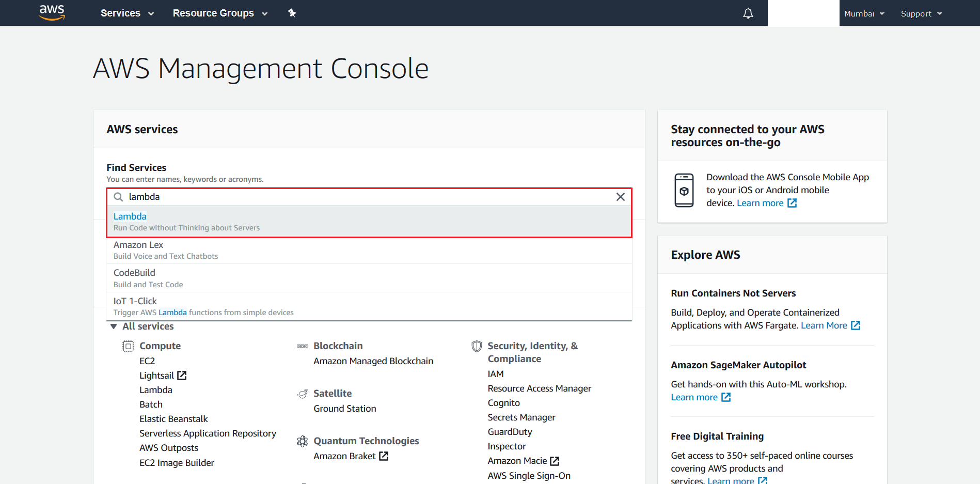Open the Support dropdown menu
Viewport: 980px width, 484px height.
(922, 13)
